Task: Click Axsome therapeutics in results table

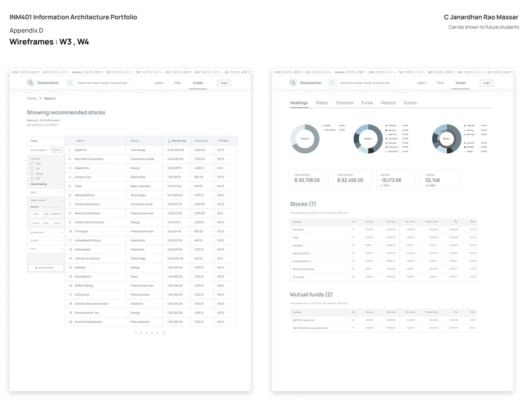Action: [x=89, y=322]
